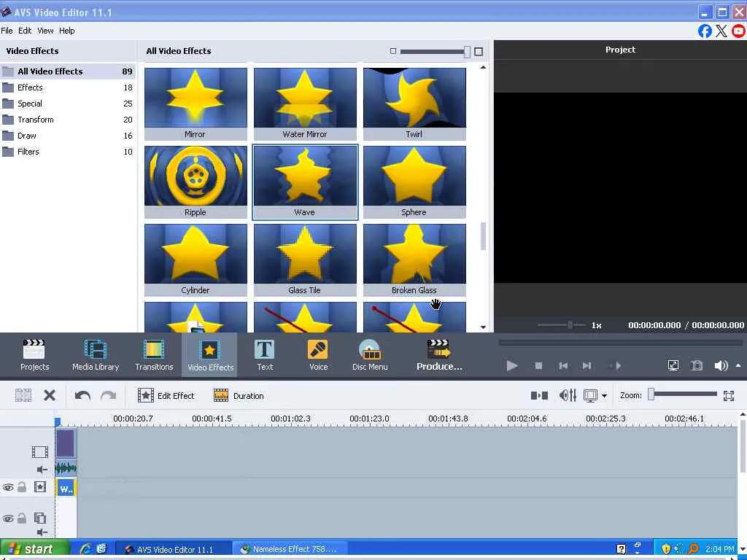
Task: Open the View menu
Action: (45, 31)
